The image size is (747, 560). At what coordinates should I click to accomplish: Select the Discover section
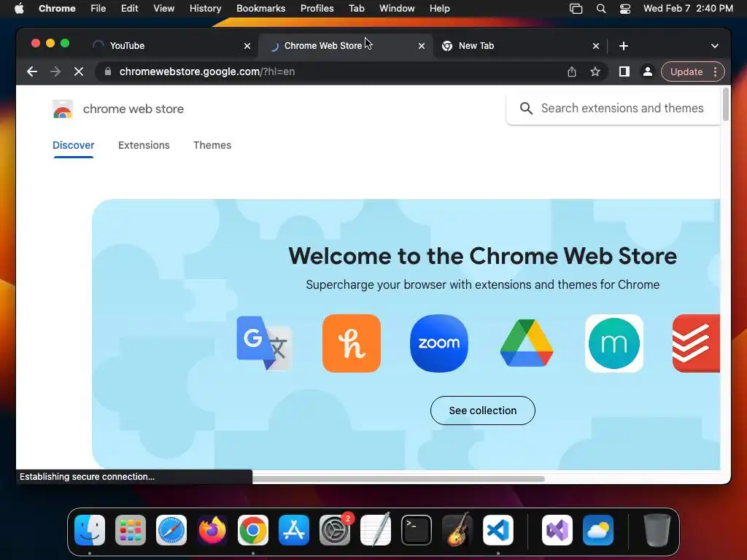click(x=74, y=145)
